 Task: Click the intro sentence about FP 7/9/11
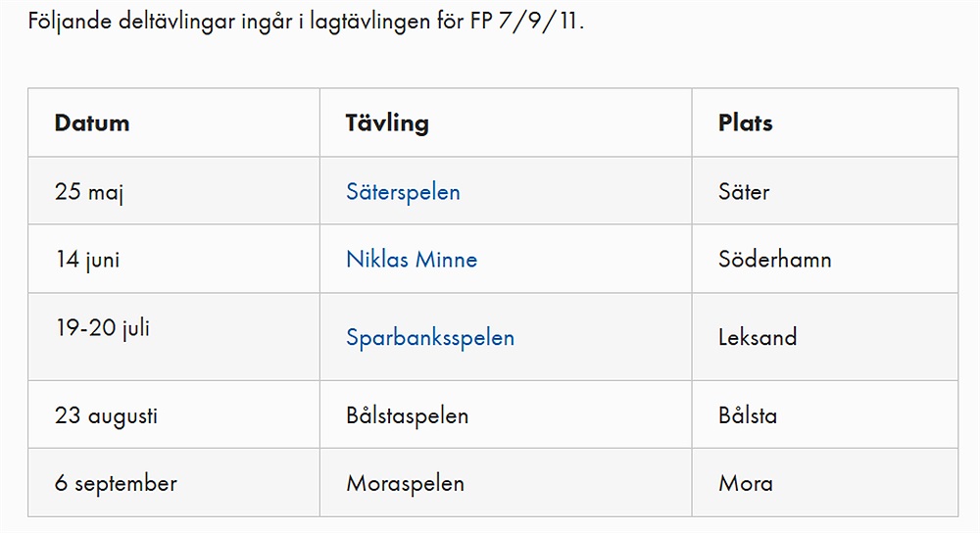click(306, 21)
